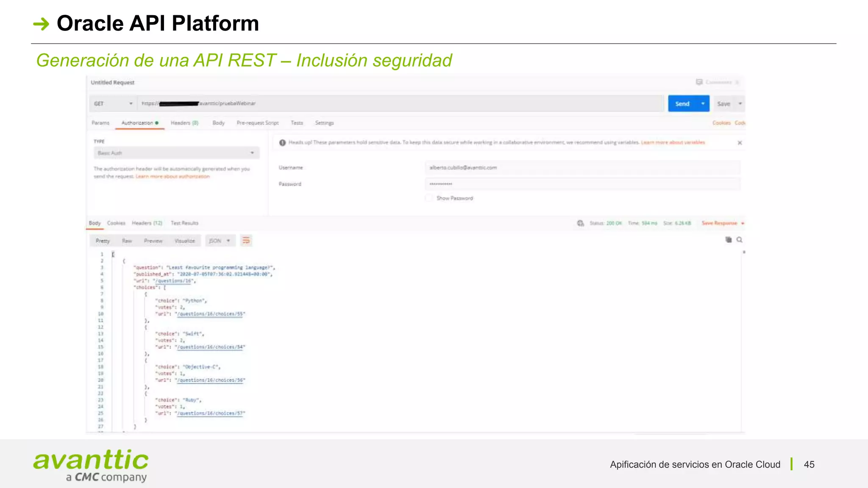Viewport: 868px width, 488px height.
Task: Open the GET method dropdown
Action: point(113,104)
